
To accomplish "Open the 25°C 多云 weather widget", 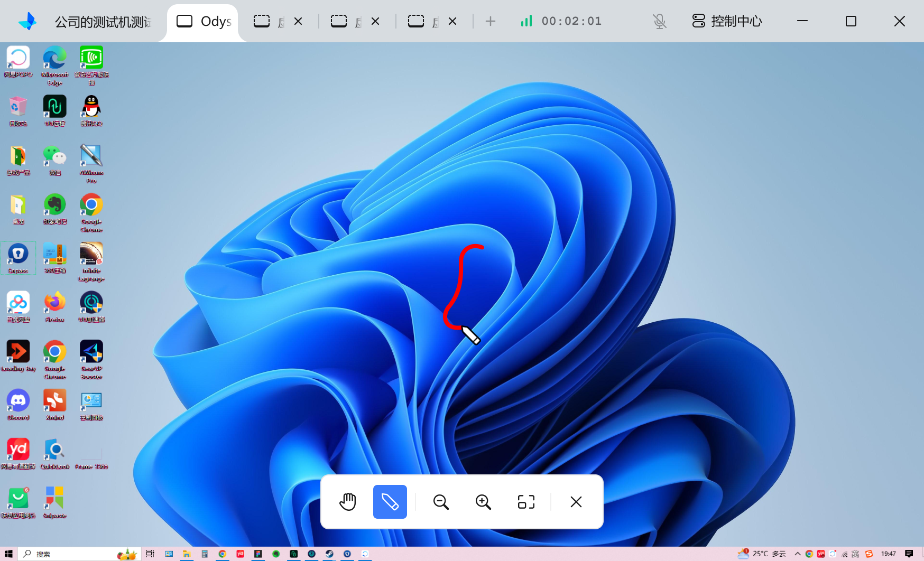I will tap(762, 554).
